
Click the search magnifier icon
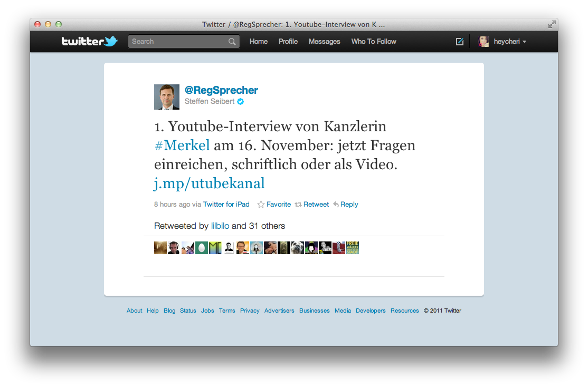point(232,42)
